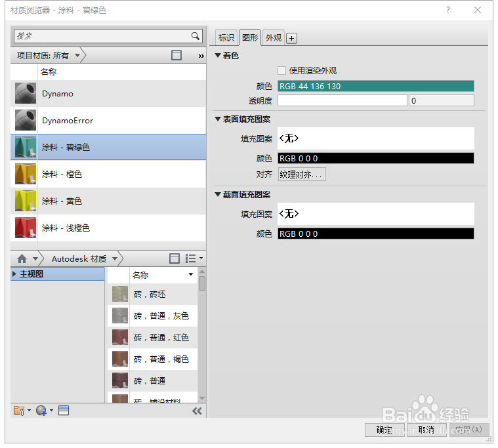Click the 砖，砖坯 material thumbnail
This screenshot has height=448, width=498.
coord(120,294)
